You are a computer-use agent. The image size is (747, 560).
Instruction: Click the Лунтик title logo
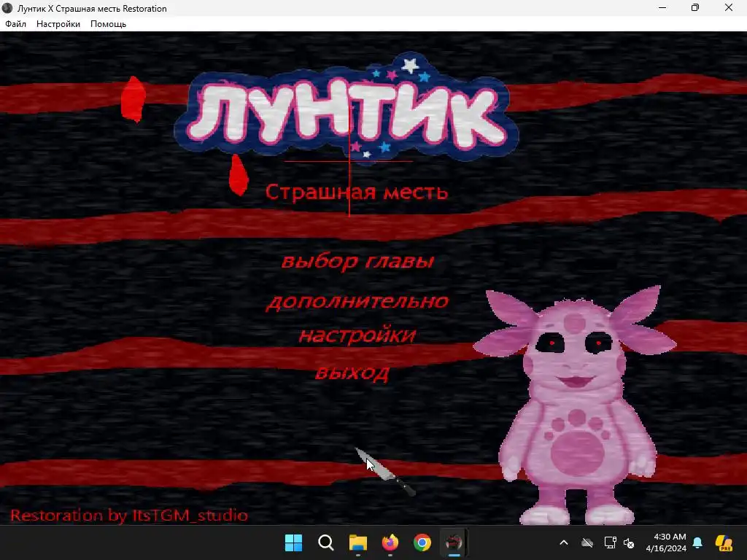coord(347,111)
